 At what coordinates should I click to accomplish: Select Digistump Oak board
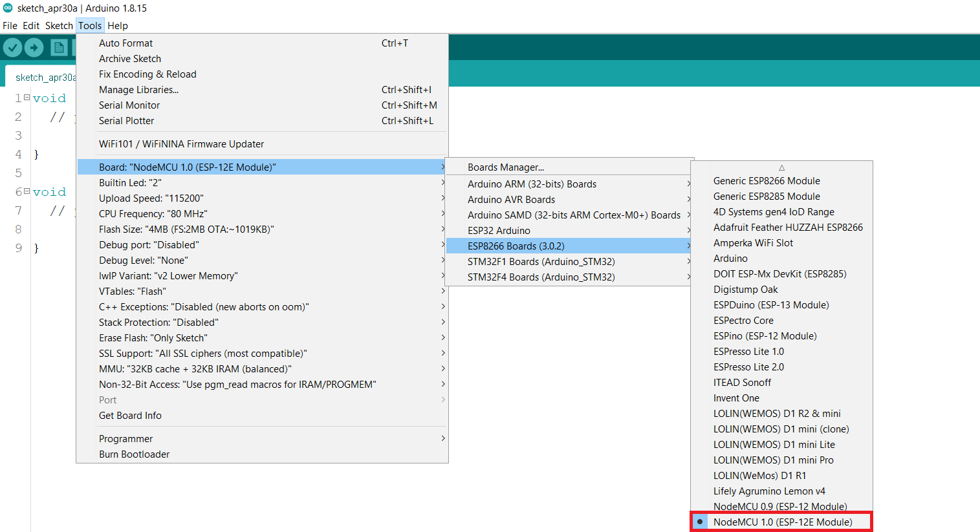pos(781,290)
